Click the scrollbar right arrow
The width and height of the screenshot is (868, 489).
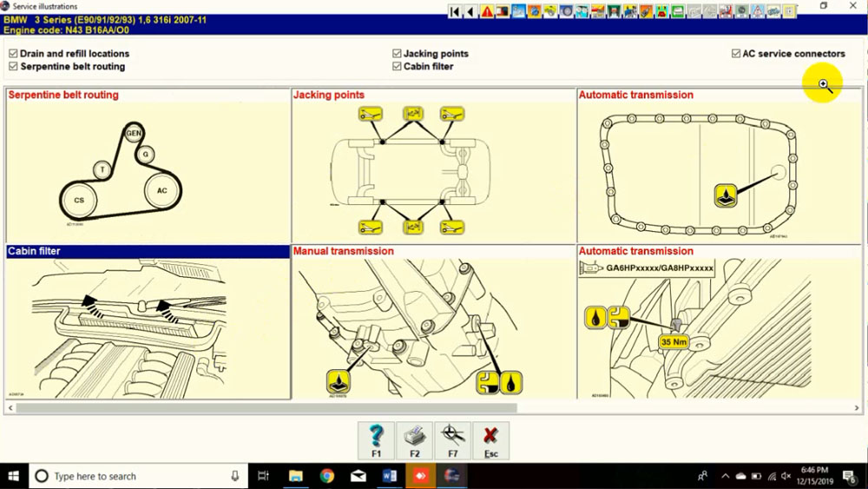coord(857,408)
